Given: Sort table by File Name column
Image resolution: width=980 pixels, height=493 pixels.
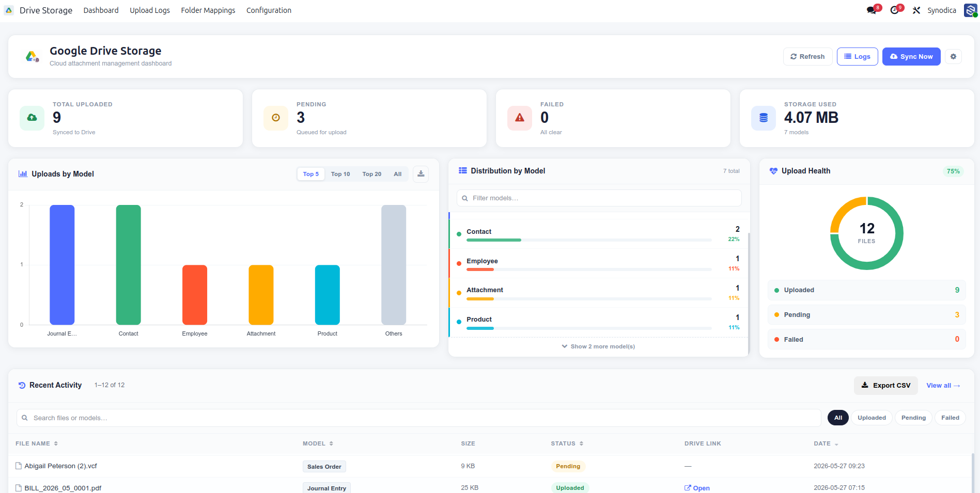Looking at the screenshot, I should [x=37, y=443].
